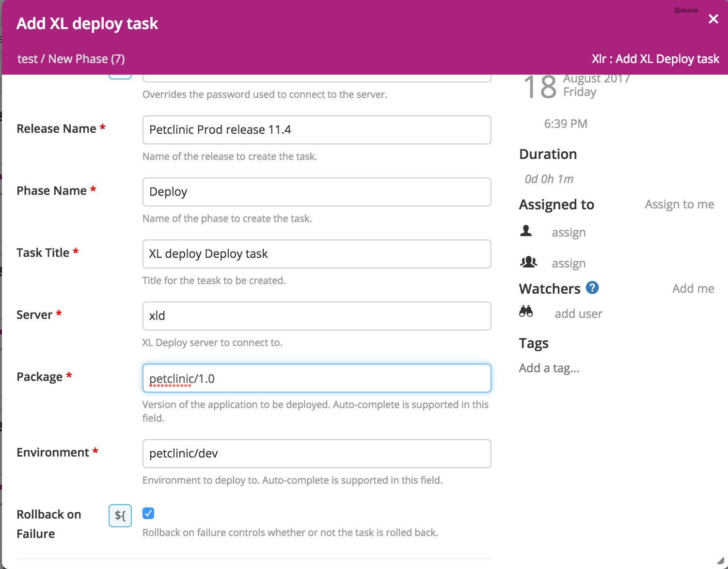Click the team assign group icon

528,262
